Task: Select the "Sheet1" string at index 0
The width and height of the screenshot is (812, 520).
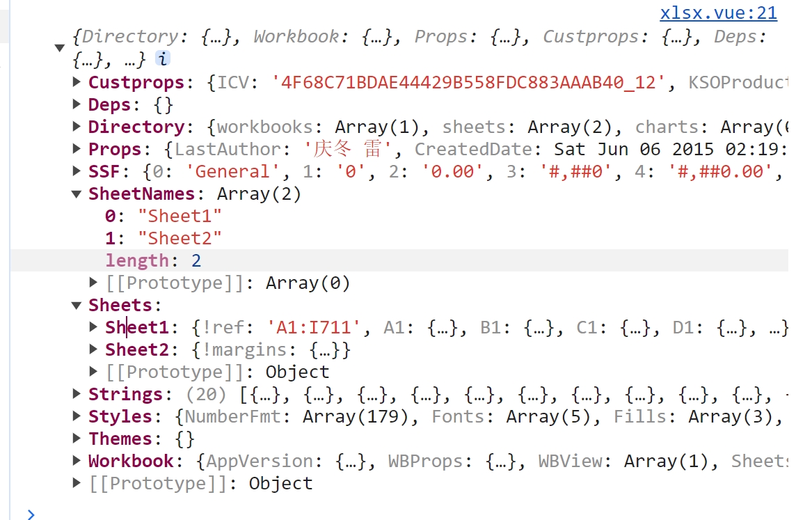Action: point(180,216)
